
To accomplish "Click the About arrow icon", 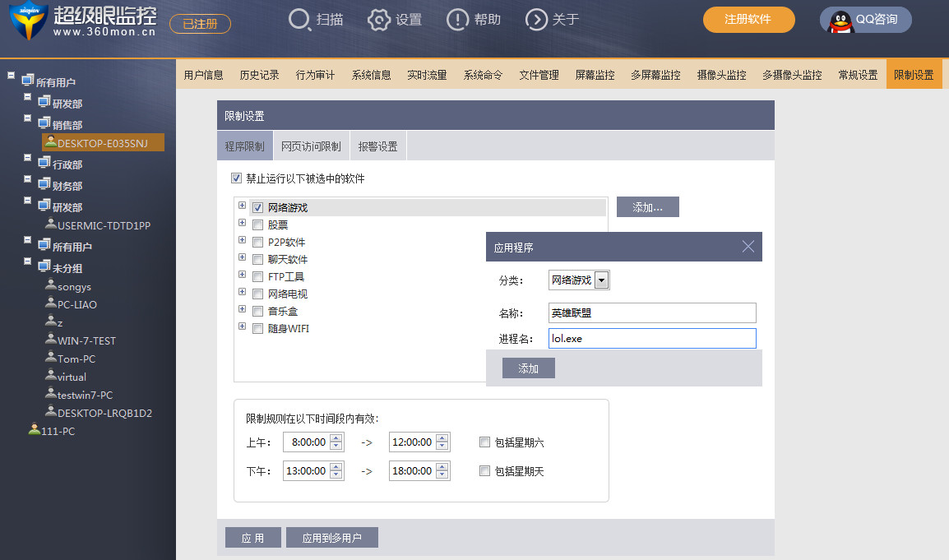I will tap(536, 20).
